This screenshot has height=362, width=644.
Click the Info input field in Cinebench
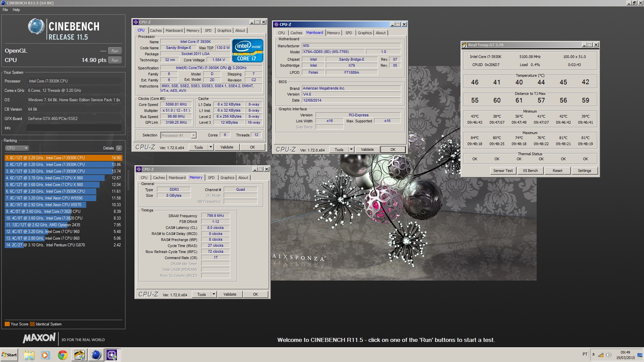[74, 128]
